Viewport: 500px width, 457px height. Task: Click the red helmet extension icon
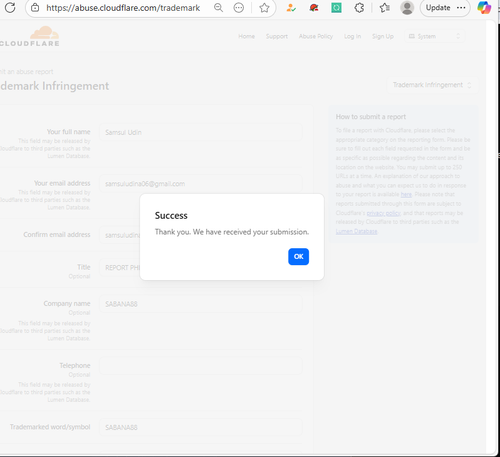[314, 8]
